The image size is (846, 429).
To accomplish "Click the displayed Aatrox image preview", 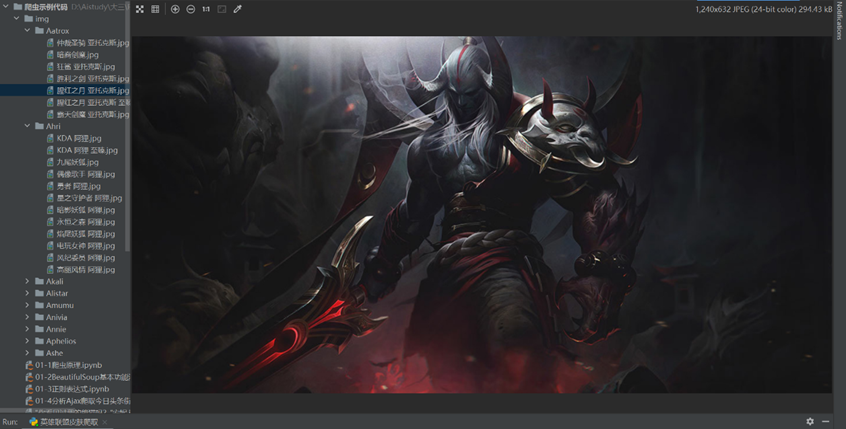I will (481, 214).
